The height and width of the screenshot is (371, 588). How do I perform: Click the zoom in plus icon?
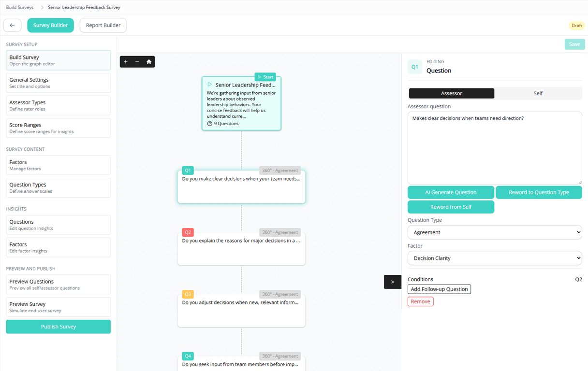pyautogui.click(x=126, y=61)
